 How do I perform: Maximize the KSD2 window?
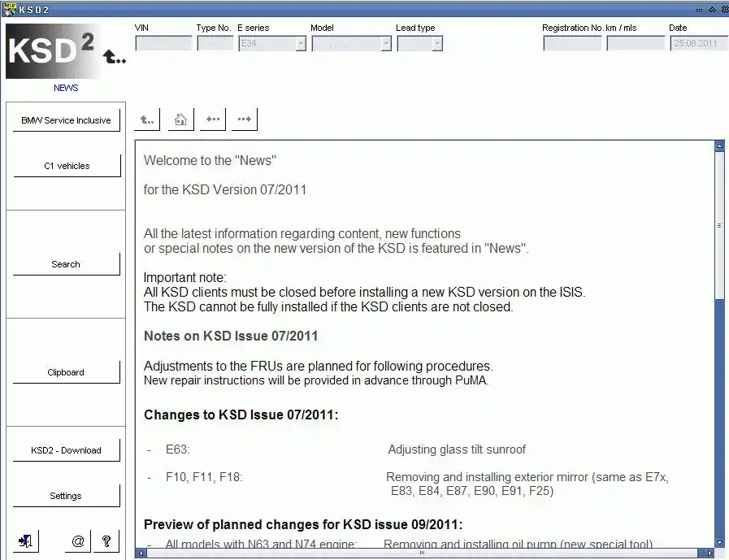(712, 10)
